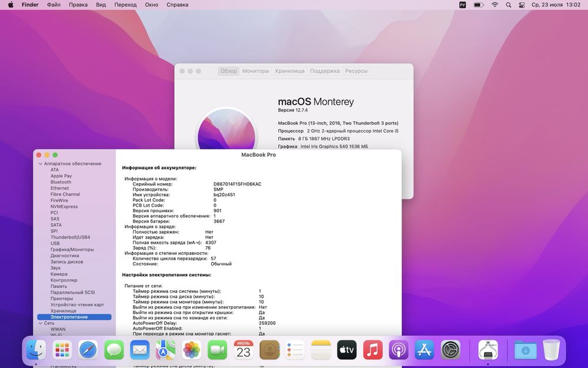Open Maps app in the Dock

pos(166,350)
